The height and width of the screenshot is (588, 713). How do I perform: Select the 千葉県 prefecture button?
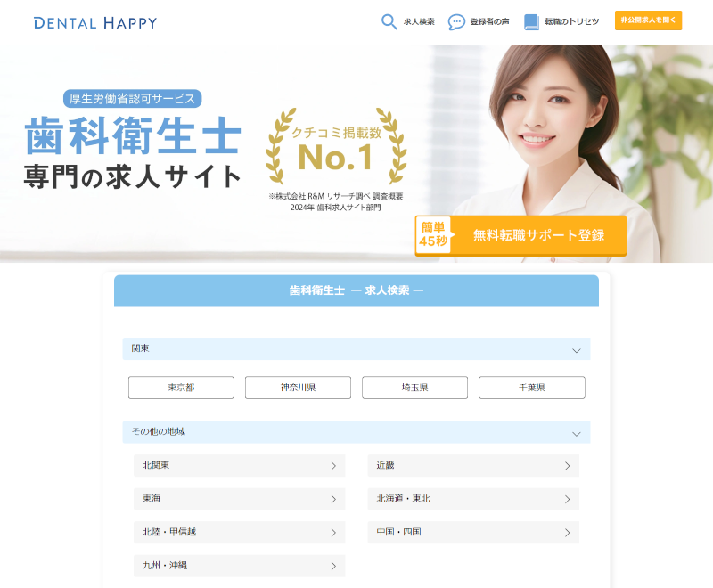click(531, 388)
